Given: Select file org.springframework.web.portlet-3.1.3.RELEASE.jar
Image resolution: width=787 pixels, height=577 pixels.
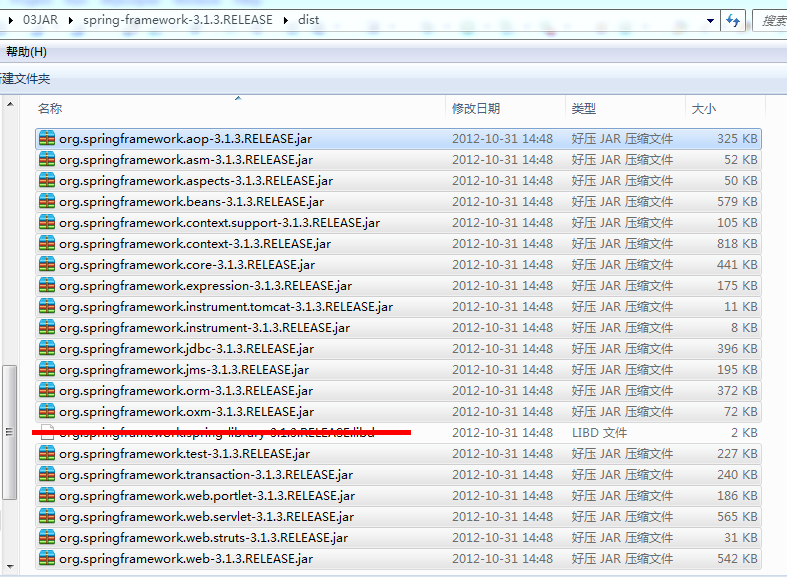Looking at the screenshot, I should [399, 496].
